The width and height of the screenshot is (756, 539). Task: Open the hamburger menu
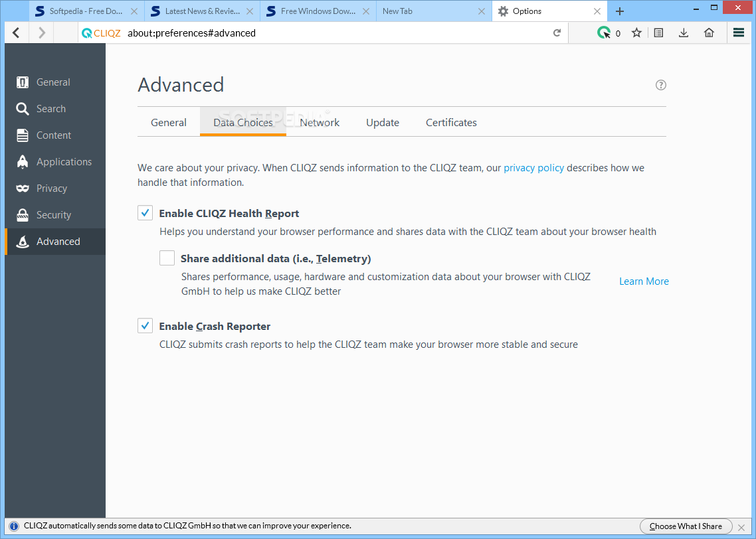pos(739,33)
